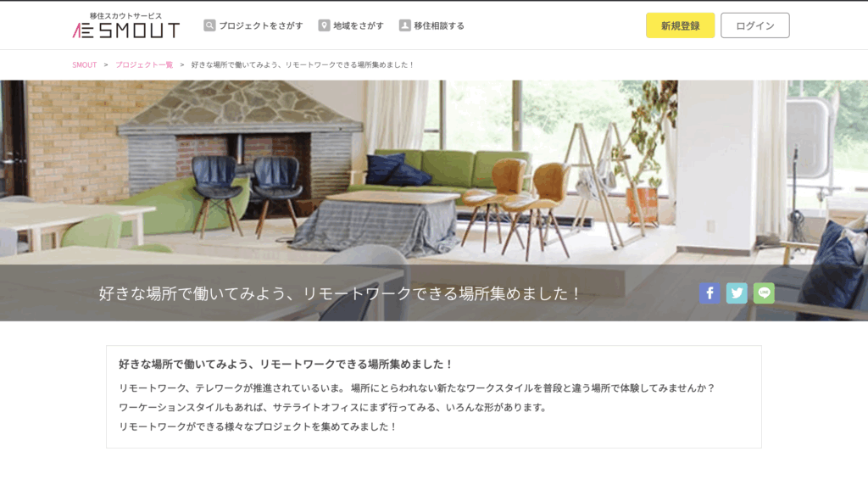The image size is (868, 496).
Task: Click the 移住スカウトサービス tagline above logo
Action: pyautogui.click(x=125, y=16)
